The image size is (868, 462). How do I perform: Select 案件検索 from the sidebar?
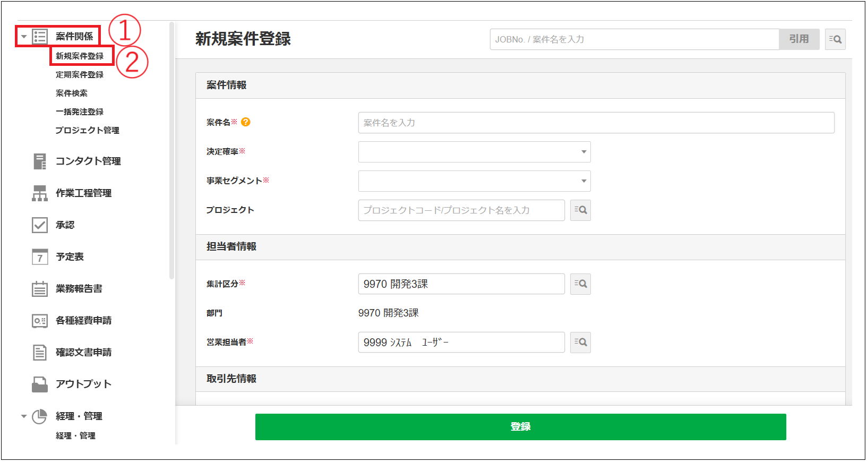72,93
